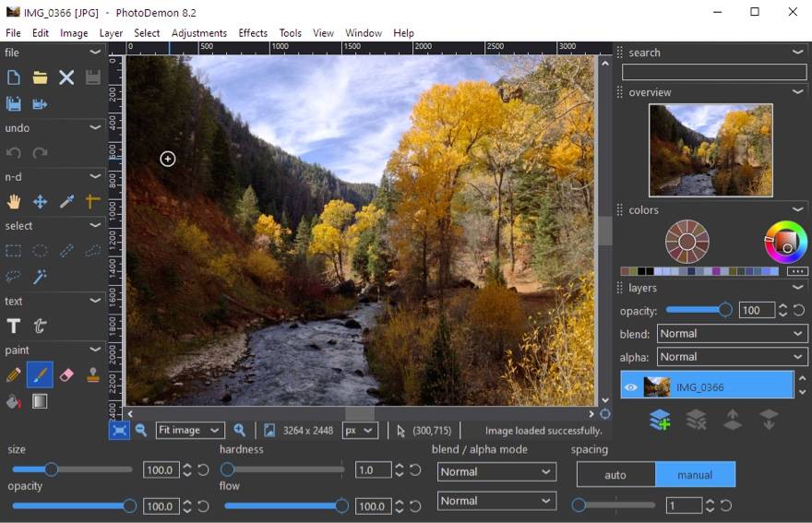Click the Save copy icon
The image size is (812, 523).
(x=14, y=104)
